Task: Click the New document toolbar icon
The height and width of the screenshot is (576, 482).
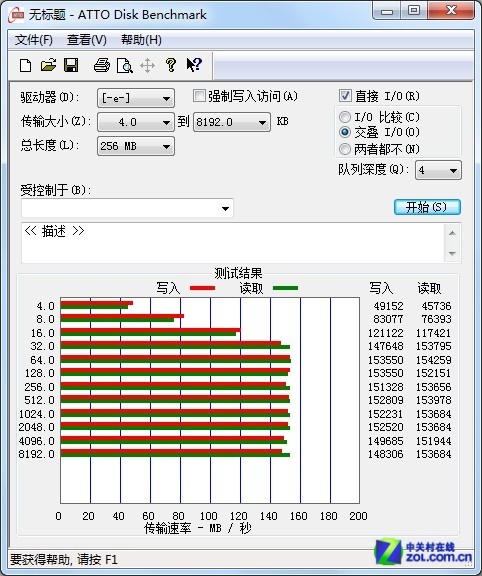Action: point(25,66)
